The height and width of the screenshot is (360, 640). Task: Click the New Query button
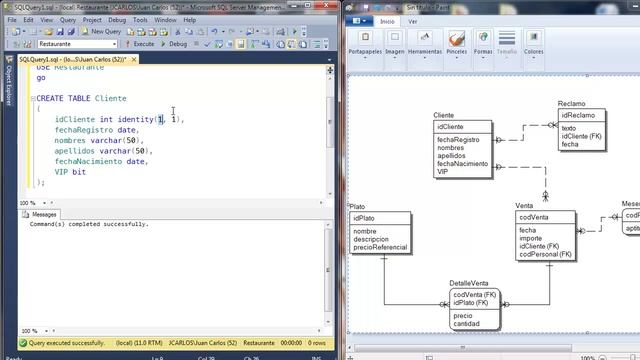pyautogui.click(x=101, y=31)
